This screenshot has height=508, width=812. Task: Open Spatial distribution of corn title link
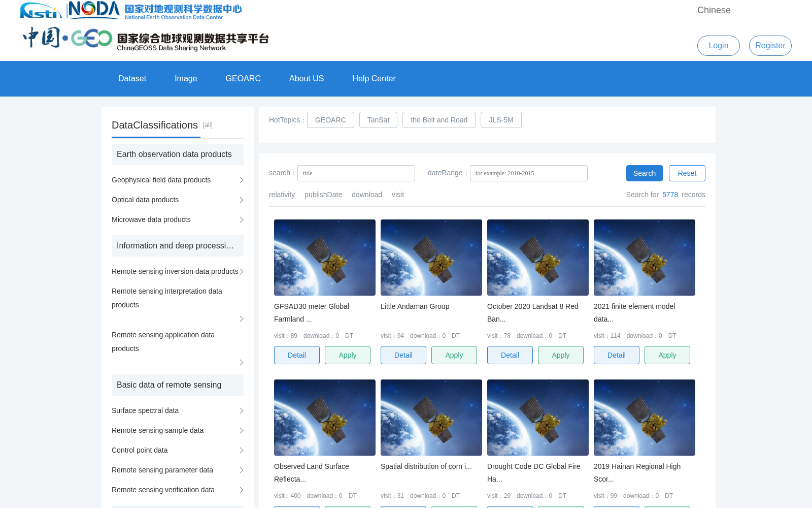[x=426, y=466]
